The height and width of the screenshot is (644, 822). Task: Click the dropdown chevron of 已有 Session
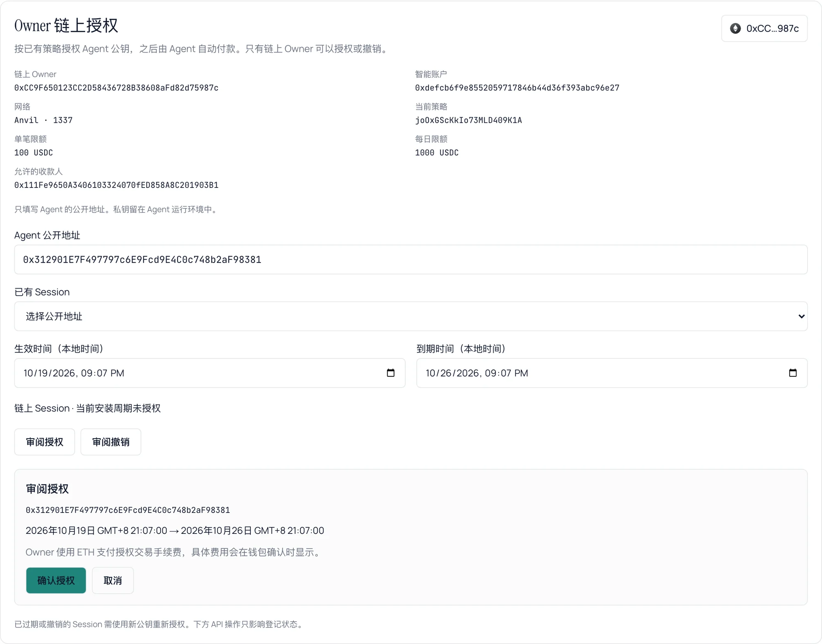tap(801, 316)
